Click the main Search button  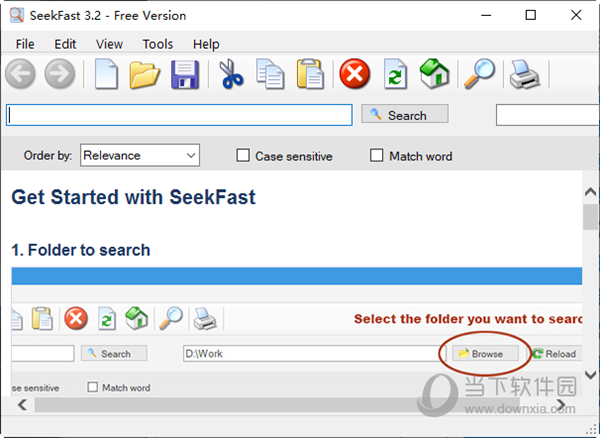(405, 114)
